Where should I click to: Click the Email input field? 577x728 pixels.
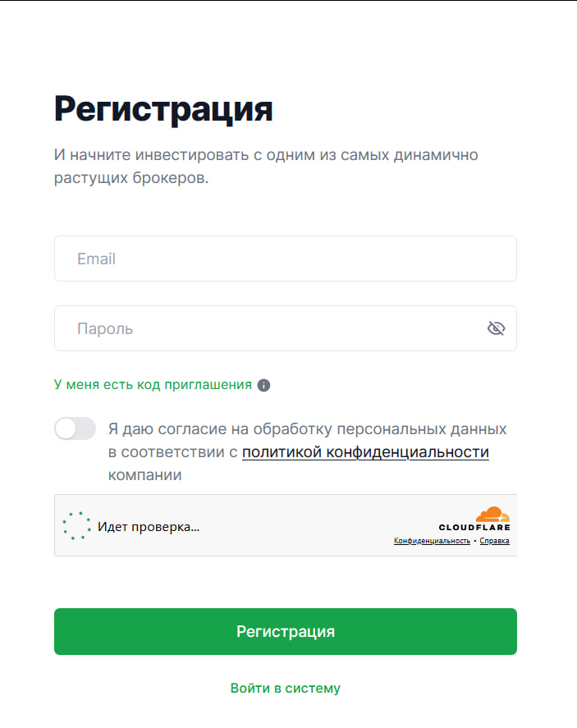point(285,258)
